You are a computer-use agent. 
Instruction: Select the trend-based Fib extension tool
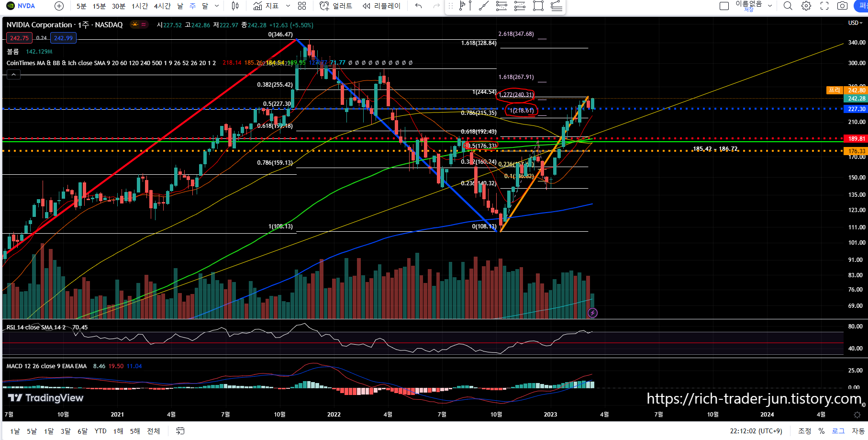click(x=520, y=6)
